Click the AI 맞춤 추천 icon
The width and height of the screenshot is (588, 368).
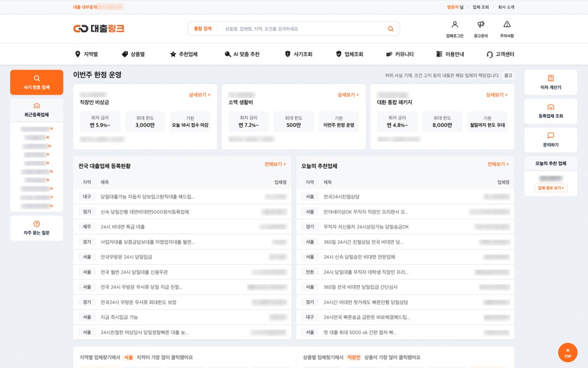click(227, 54)
